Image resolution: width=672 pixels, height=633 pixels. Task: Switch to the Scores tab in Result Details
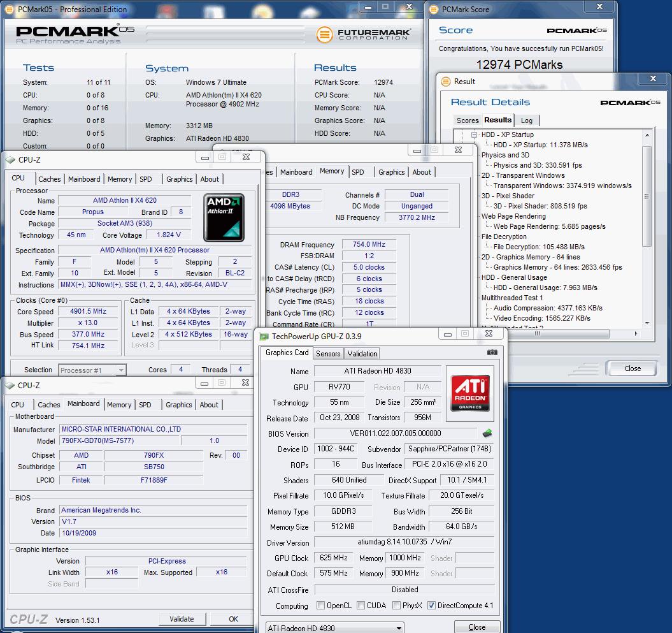(x=468, y=120)
